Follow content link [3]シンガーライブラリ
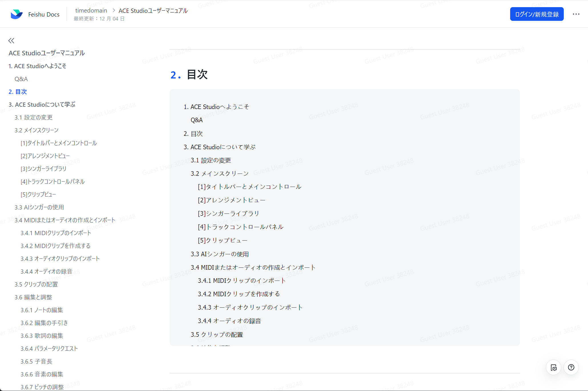The width and height of the screenshot is (588, 391). point(228,213)
